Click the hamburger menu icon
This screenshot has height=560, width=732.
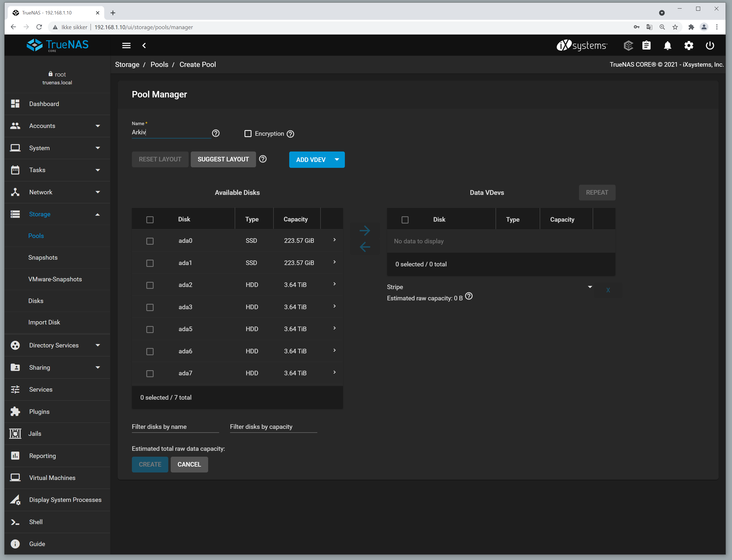[x=126, y=46]
